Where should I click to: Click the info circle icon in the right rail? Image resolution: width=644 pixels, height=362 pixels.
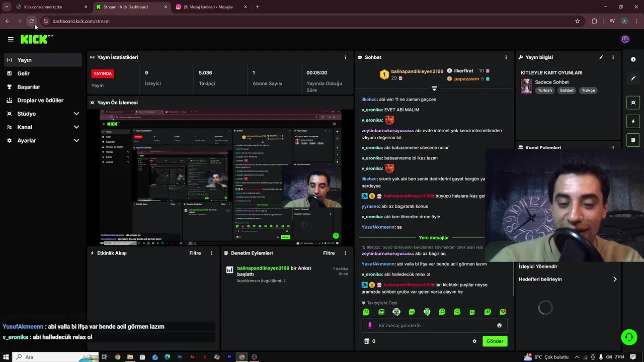633,59
